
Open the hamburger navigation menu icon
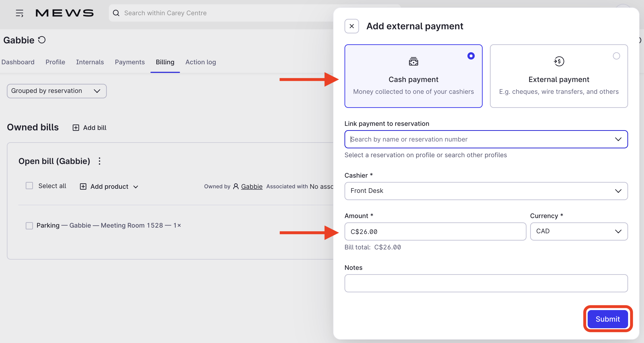point(20,13)
